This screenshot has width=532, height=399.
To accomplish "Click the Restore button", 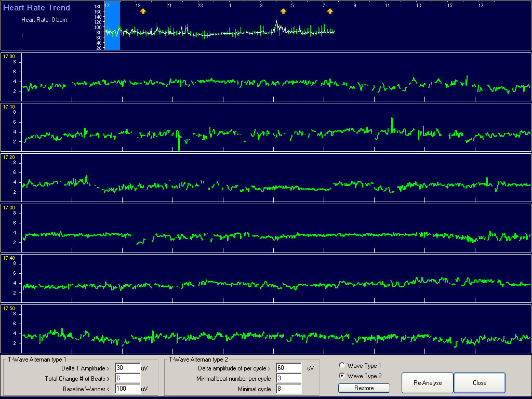I will click(x=364, y=388).
